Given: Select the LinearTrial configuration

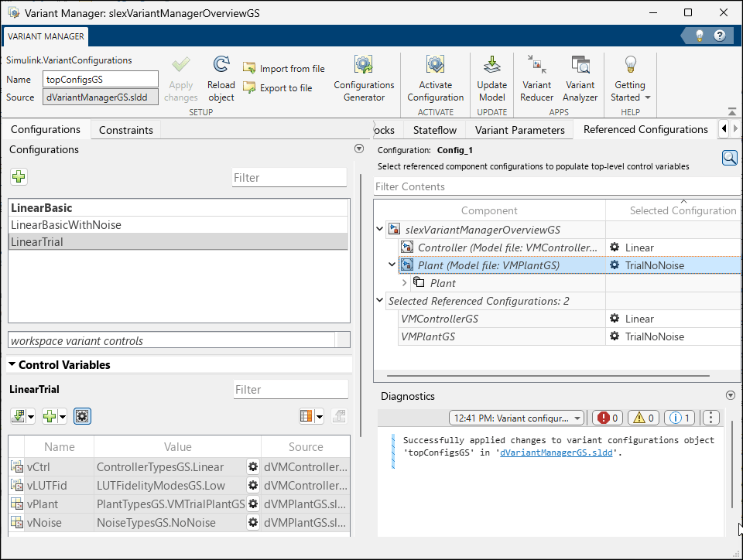Looking at the screenshot, I should [178, 242].
